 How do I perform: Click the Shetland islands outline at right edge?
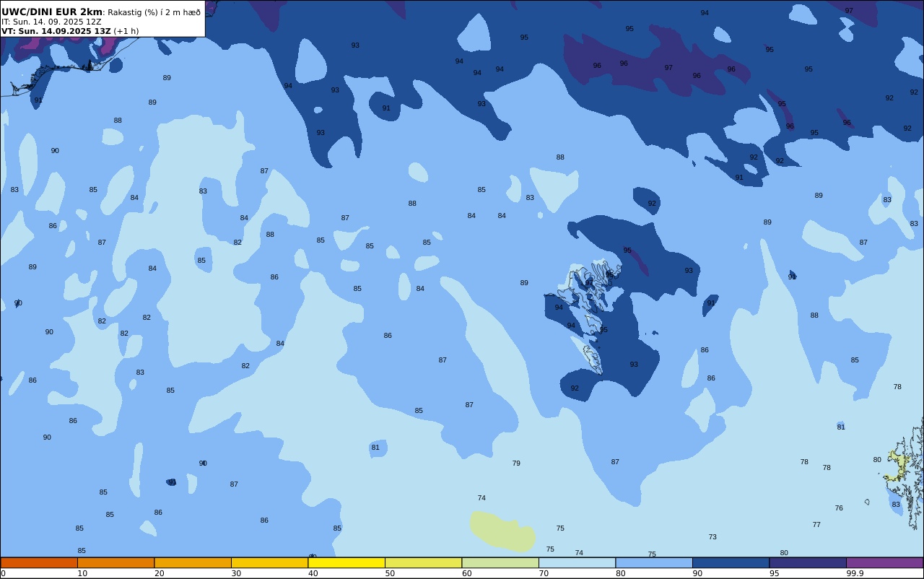coord(905,473)
